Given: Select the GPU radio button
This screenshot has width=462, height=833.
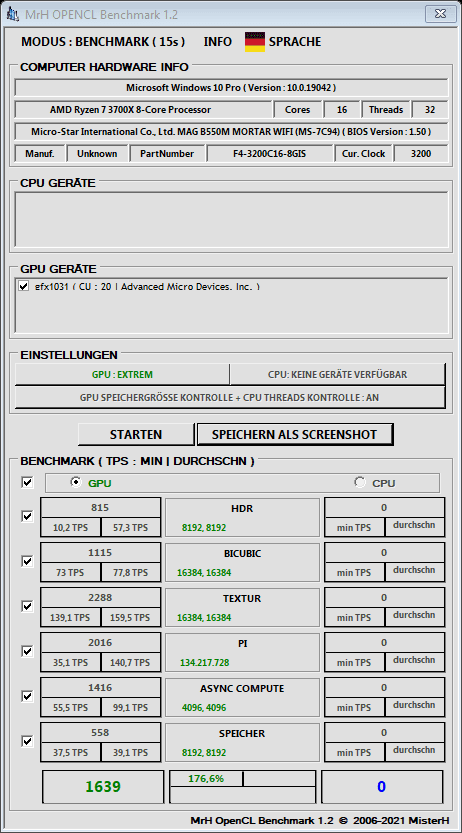Looking at the screenshot, I should click(x=76, y=482).
